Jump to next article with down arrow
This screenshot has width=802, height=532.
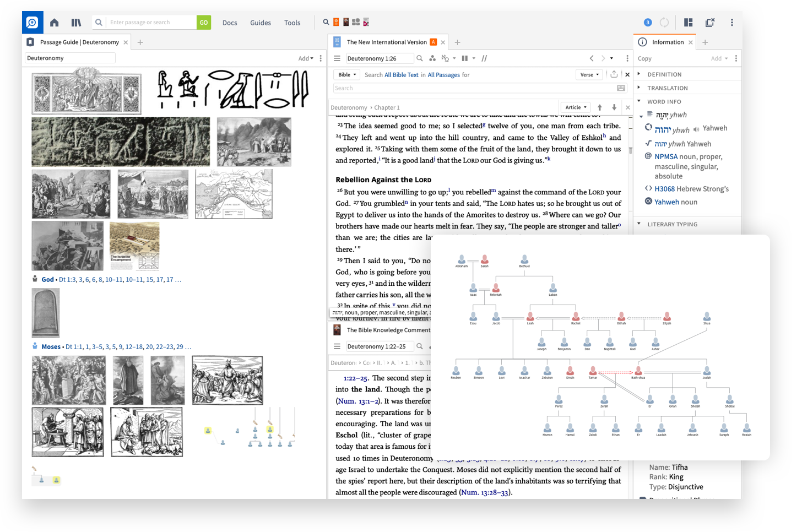coord(614,107)
